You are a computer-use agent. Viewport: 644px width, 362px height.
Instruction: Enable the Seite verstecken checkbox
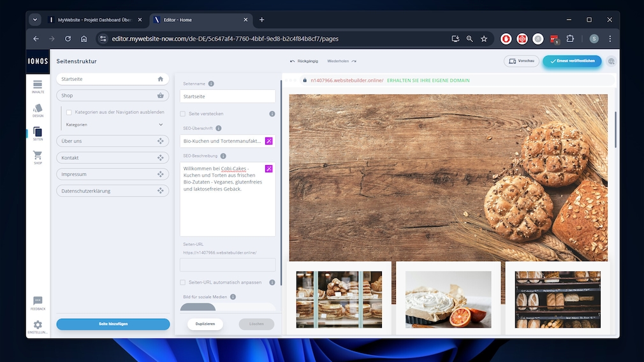pos(183,114)
